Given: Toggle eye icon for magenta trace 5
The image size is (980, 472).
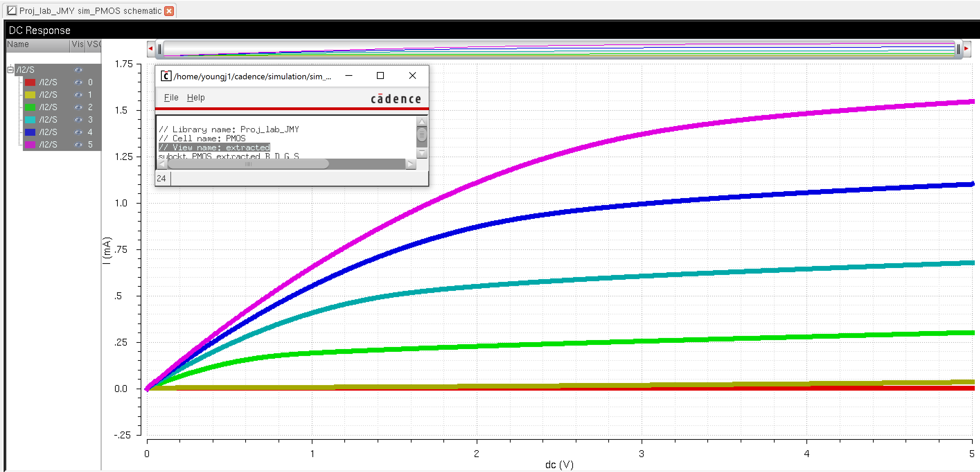Looking at the screenshot, I should [x=78, y=144].
